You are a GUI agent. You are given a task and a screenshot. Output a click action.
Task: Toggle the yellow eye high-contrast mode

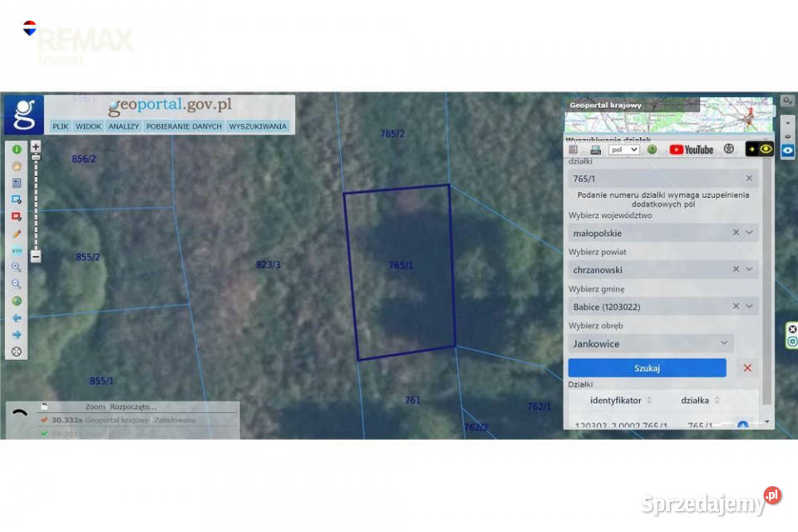[766, 149]
